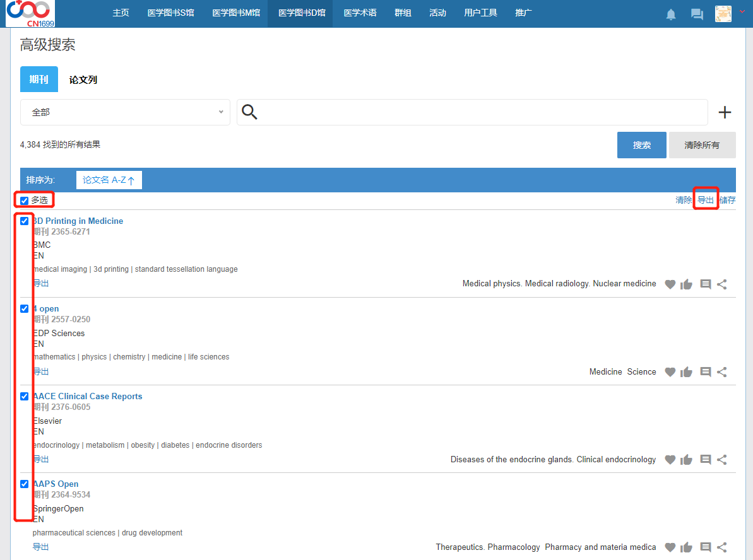Switch to the 论文列 tab
The height and width of the screenshot is (560, 753).
tap(83, 79)
